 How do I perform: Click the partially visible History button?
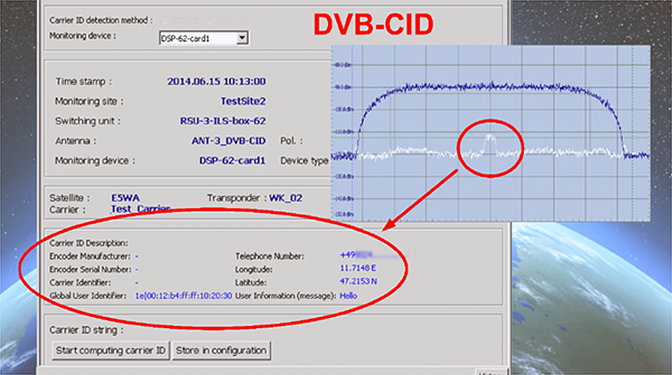[491, 372]
